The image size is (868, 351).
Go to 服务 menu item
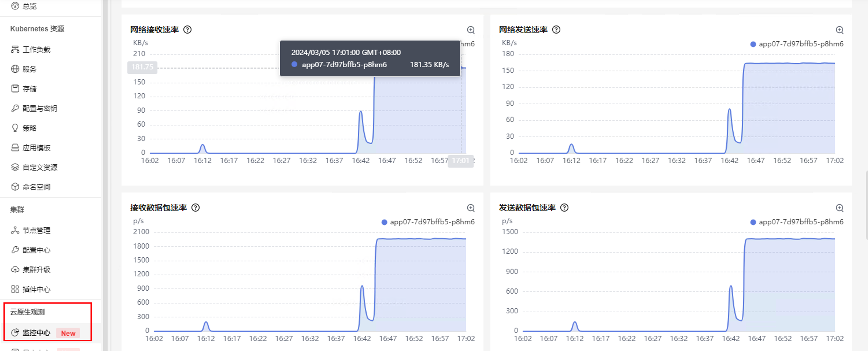pos(29,69)
